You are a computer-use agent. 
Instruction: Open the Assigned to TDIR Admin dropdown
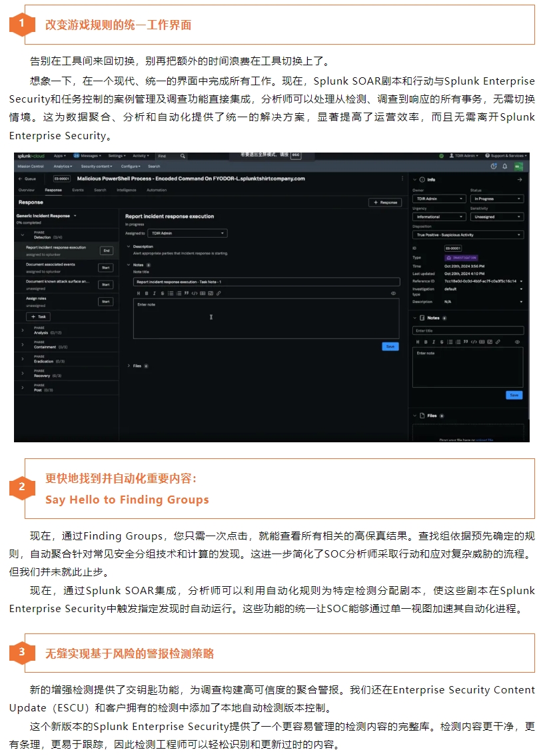(187, 233)
